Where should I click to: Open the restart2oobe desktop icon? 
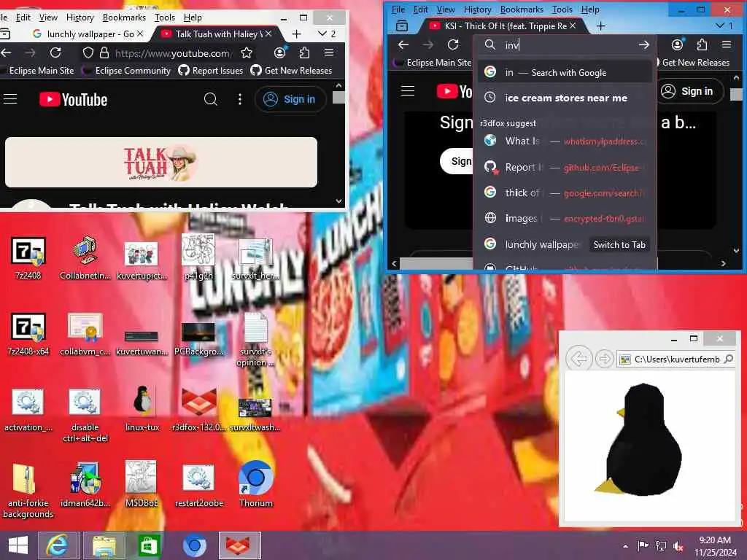pos(198,486)
